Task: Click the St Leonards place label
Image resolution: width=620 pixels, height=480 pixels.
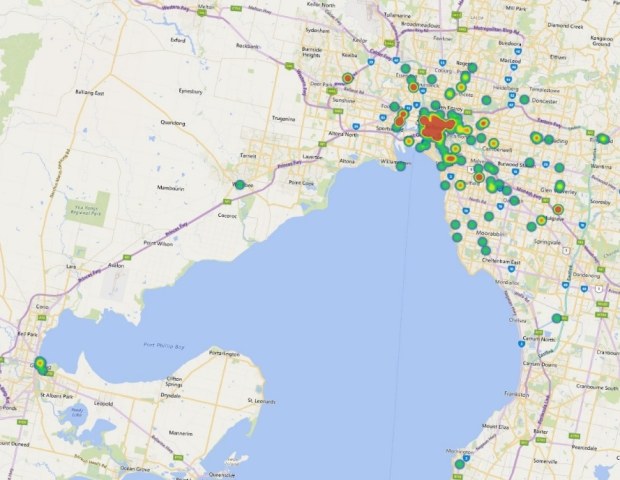Action: click(261, 401)
